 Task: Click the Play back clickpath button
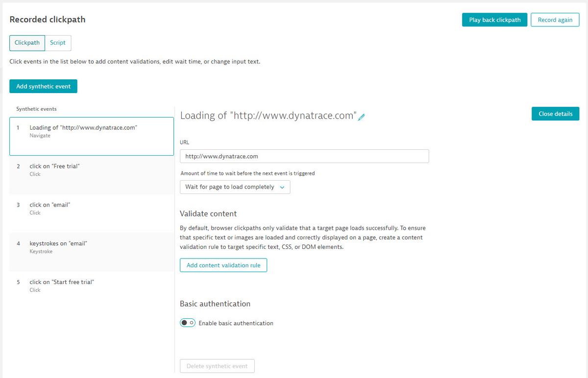pyautogui.click(x=494, y=20)
